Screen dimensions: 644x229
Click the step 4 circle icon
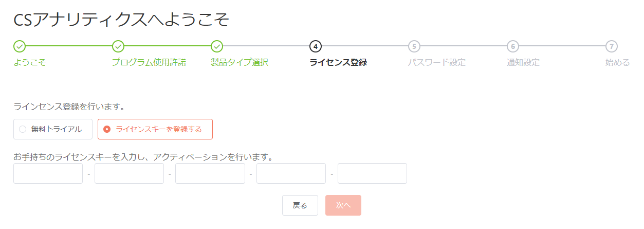[316, 46]
